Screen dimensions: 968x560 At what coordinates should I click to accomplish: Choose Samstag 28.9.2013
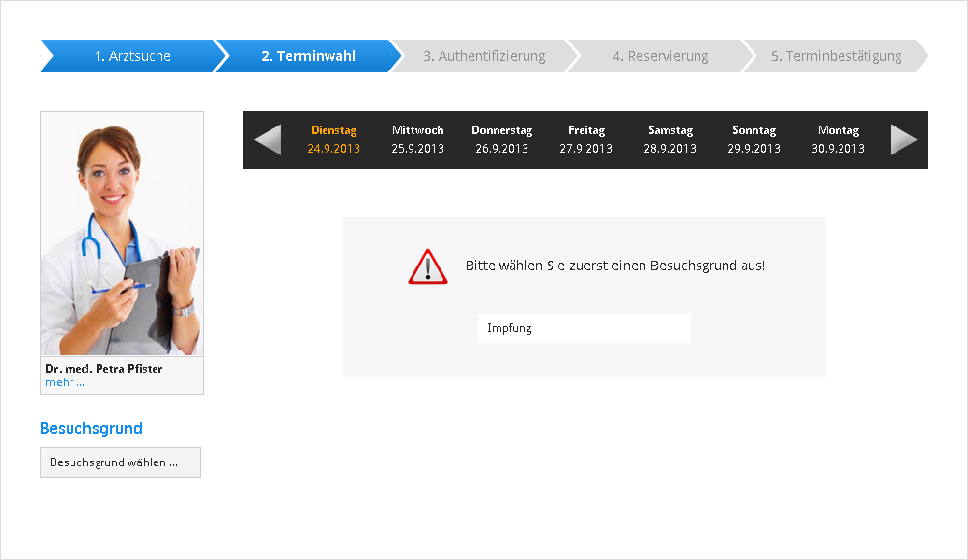[x=669, y=139]
